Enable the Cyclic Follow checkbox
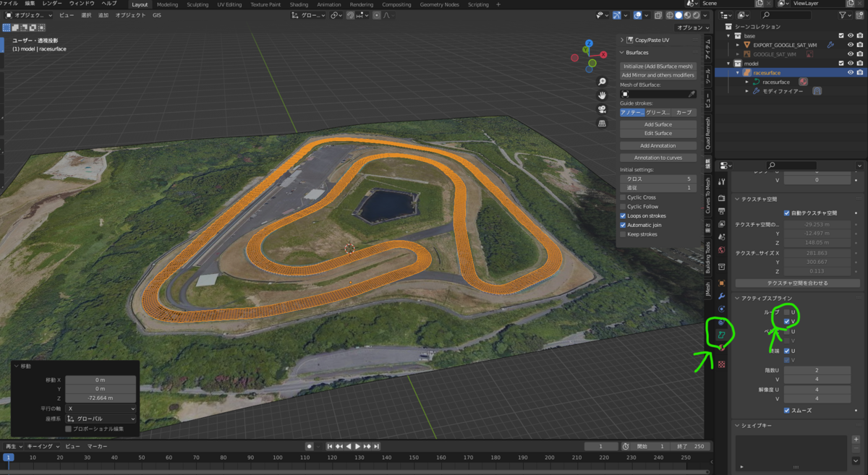Viewport: 868px width, 475px height. (623, 207)
